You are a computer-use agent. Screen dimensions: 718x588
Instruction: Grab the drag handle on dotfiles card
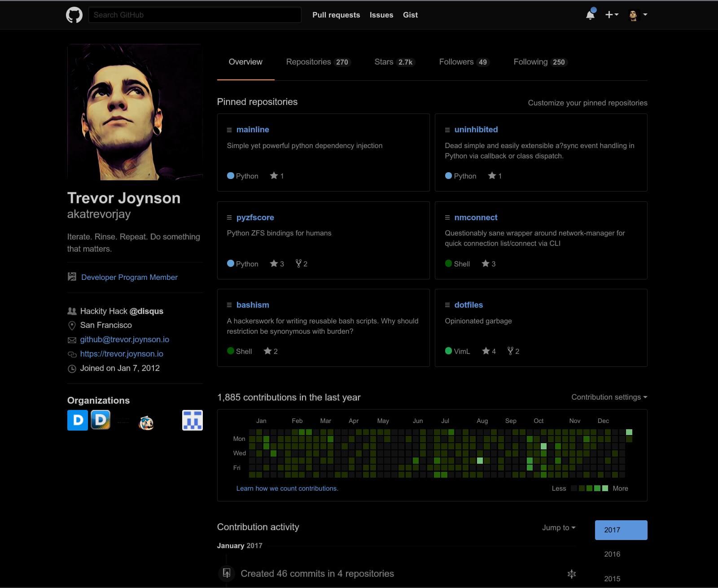point(447,305)
